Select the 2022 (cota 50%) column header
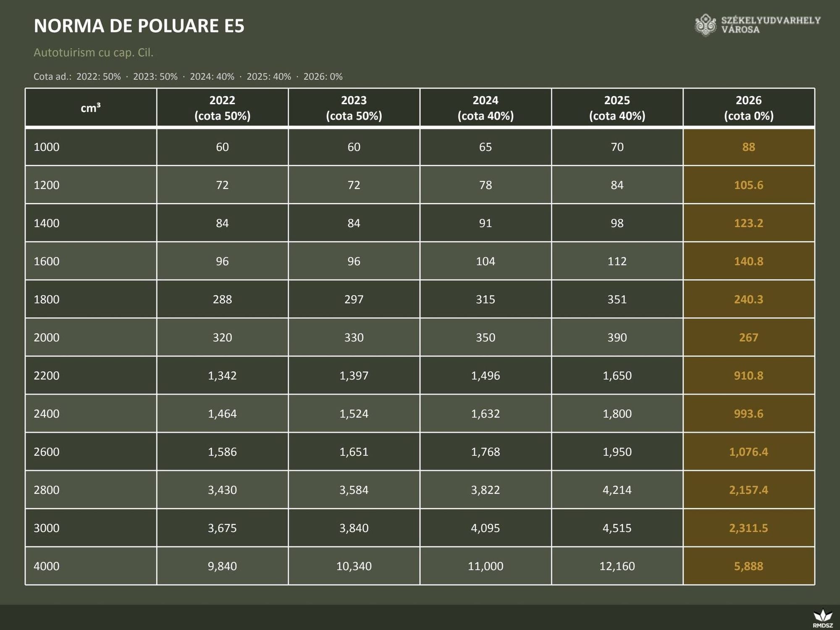Screen dimensions: 840x630 pos(222,108)
